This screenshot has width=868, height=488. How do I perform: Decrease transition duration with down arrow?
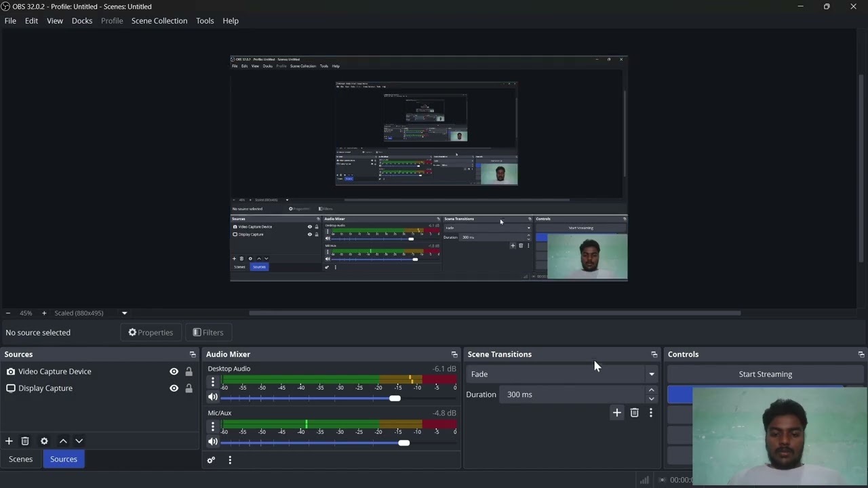[x=652, y=399]
